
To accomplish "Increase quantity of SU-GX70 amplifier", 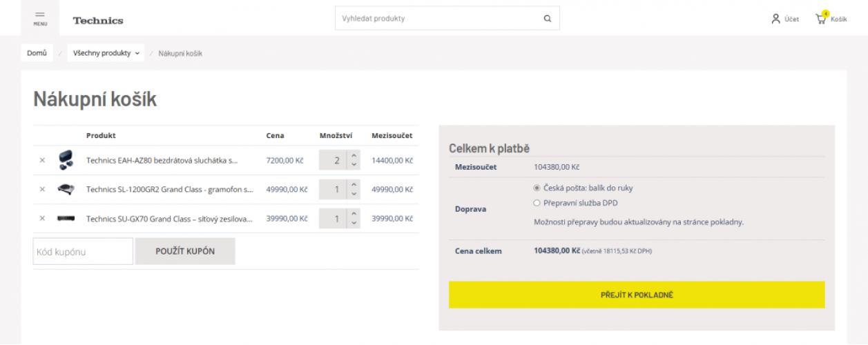I will pos(354,214).
